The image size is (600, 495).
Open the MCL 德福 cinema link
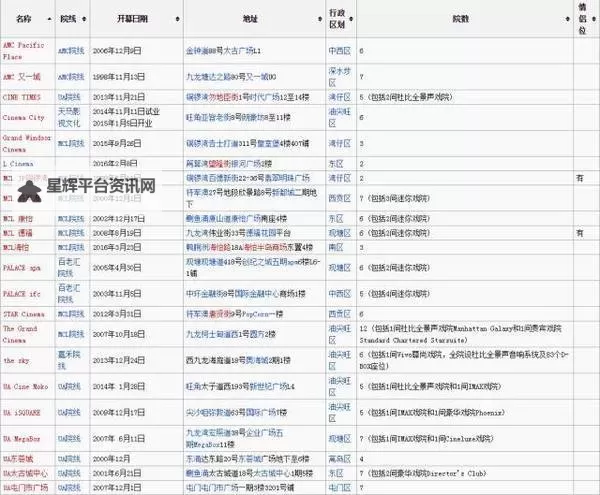coord(18,233)
